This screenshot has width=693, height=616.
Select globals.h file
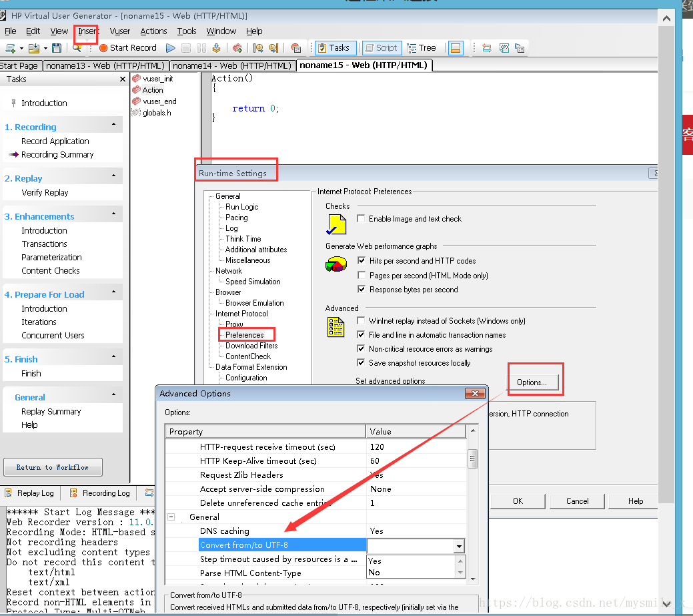click(157, 113)
